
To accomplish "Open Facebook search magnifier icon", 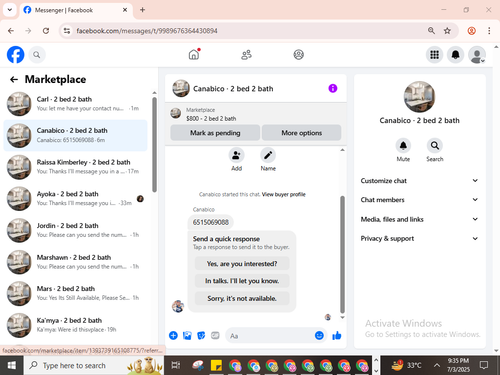I will [x=37, y=55].
